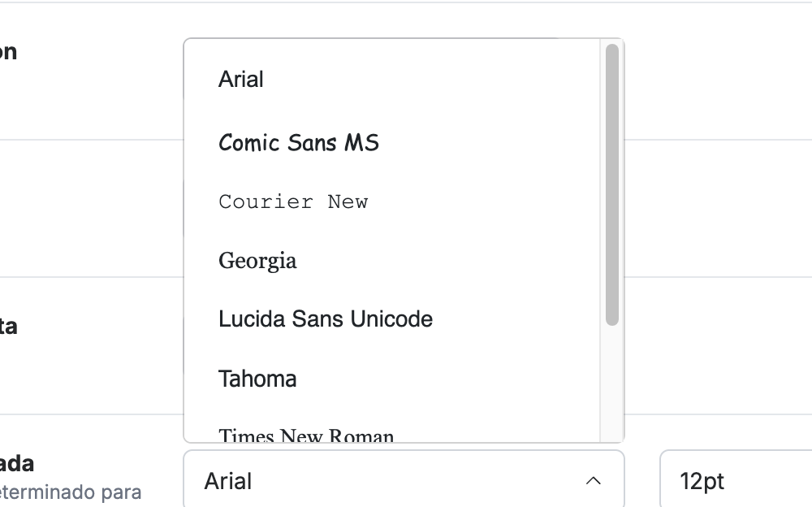Choose the Comic Sans MS font option
The image size is (812, 507).
click(392, 142)
